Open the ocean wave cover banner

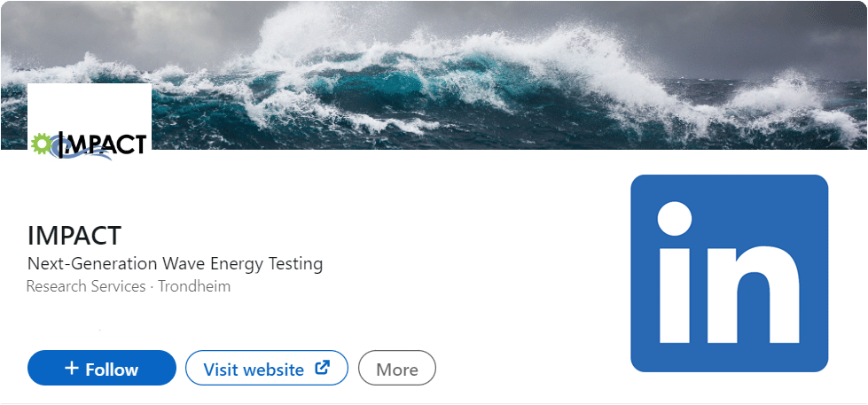(x=434, y=75)
